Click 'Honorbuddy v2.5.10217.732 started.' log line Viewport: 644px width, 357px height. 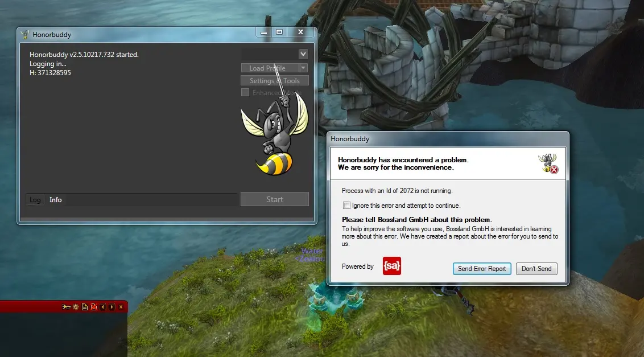84,54
